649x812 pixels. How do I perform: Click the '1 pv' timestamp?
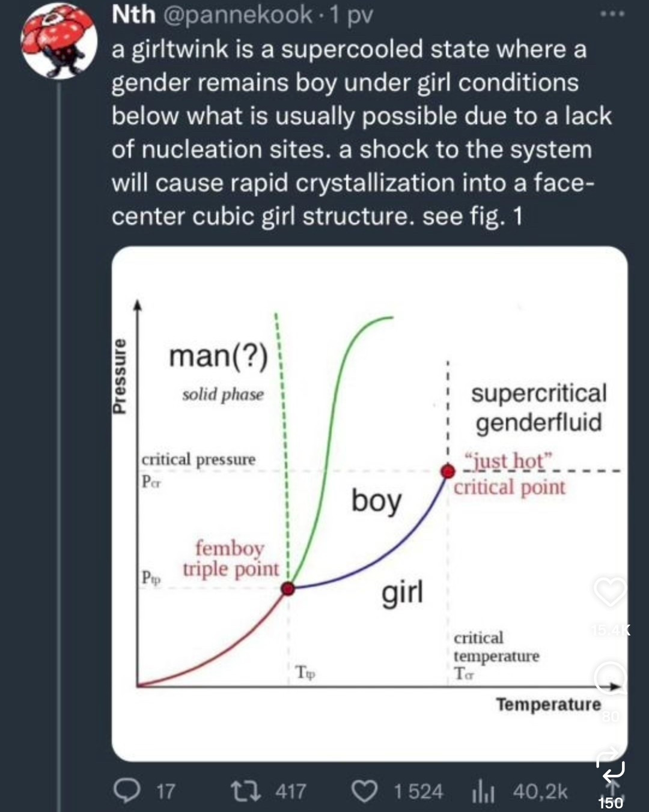(350, 14)
